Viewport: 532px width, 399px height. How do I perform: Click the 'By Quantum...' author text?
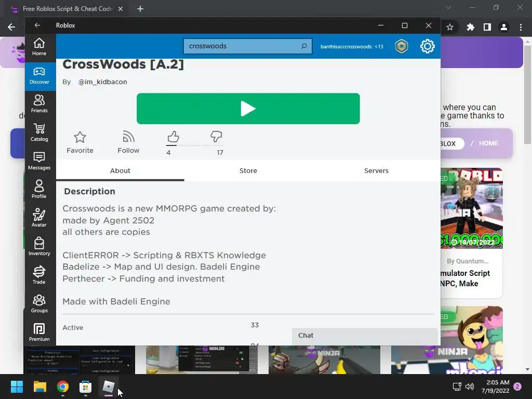(x=468, y=261)
